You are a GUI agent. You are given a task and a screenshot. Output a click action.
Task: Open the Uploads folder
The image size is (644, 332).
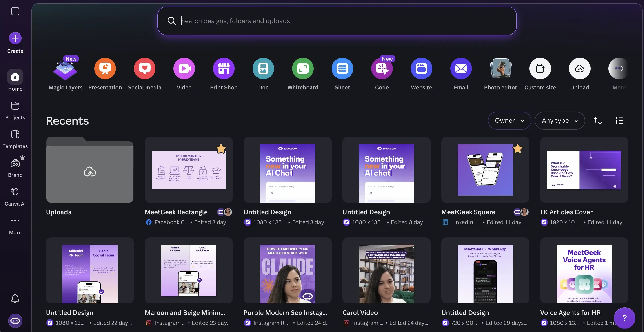coord(90,170)
